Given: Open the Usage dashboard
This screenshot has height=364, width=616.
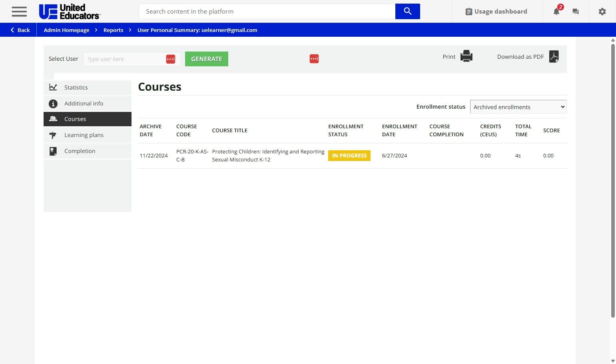Looking at the screenshot, I should click(x=496, y=11).
